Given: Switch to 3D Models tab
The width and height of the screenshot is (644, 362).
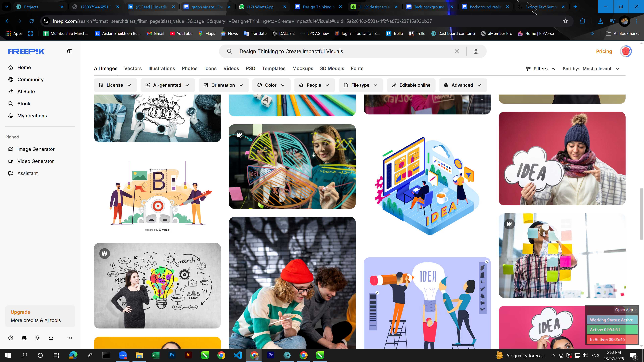Looking at the screenshot, I should 332,68.
